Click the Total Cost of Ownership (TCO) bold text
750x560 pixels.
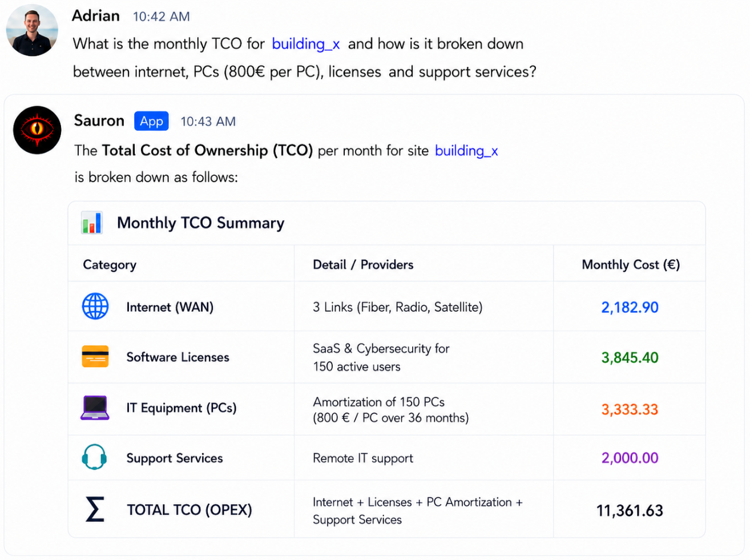click(x=207, y=151)
